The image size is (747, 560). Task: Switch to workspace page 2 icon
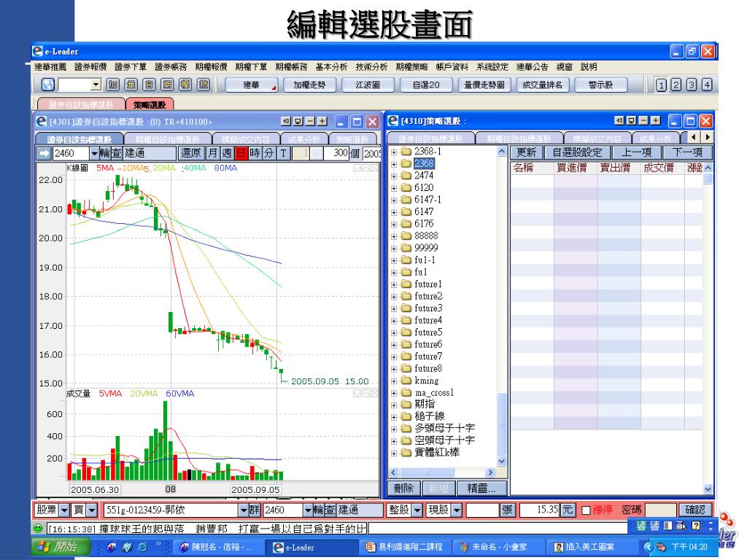676,85
